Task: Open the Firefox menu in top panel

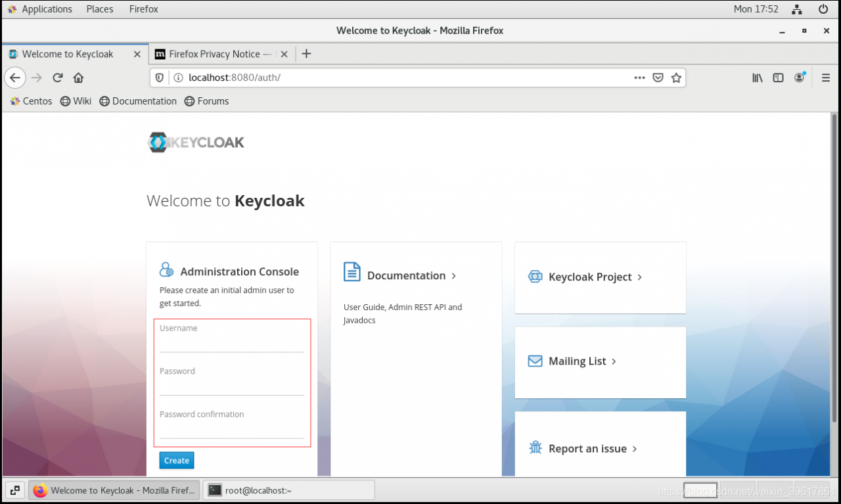Action: pos(143,9)
